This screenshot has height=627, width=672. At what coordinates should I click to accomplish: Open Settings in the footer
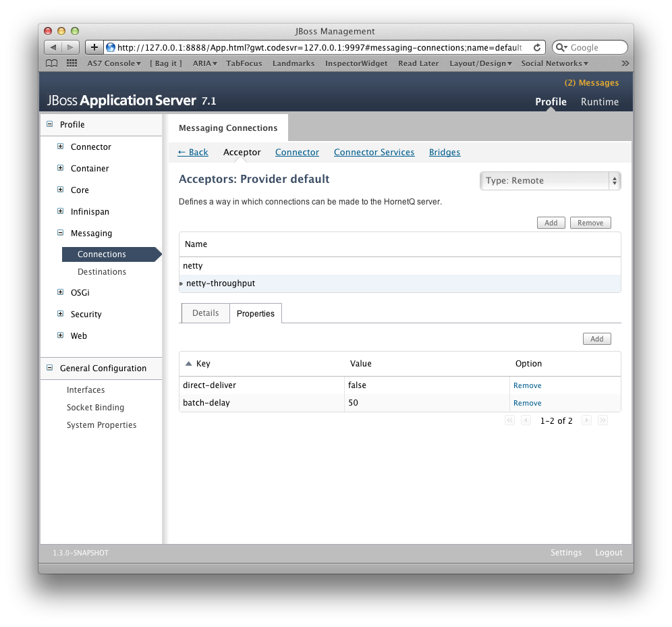(566, 553)
